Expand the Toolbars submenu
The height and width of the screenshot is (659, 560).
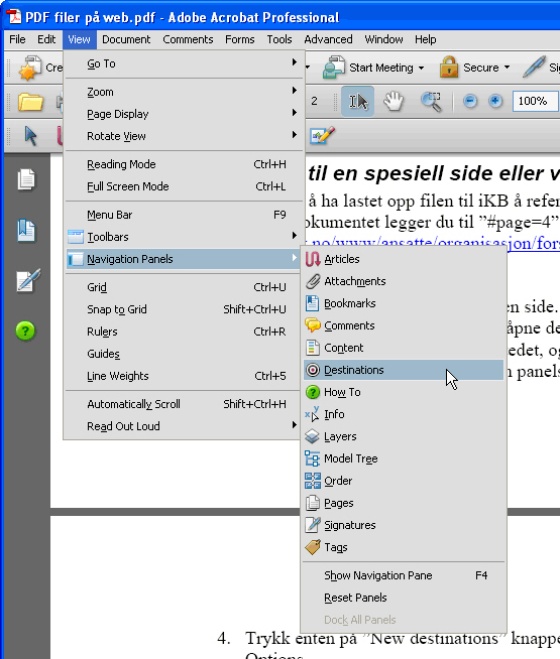(184, 237)
